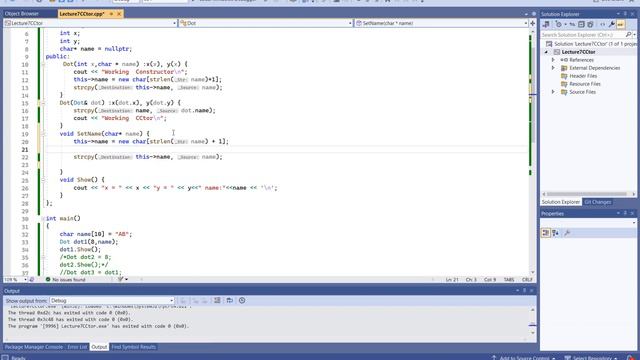640x360 pixels.
Task: Click the Solution Explorer horizontal scrollbar
Action: (x=588, y=194)
